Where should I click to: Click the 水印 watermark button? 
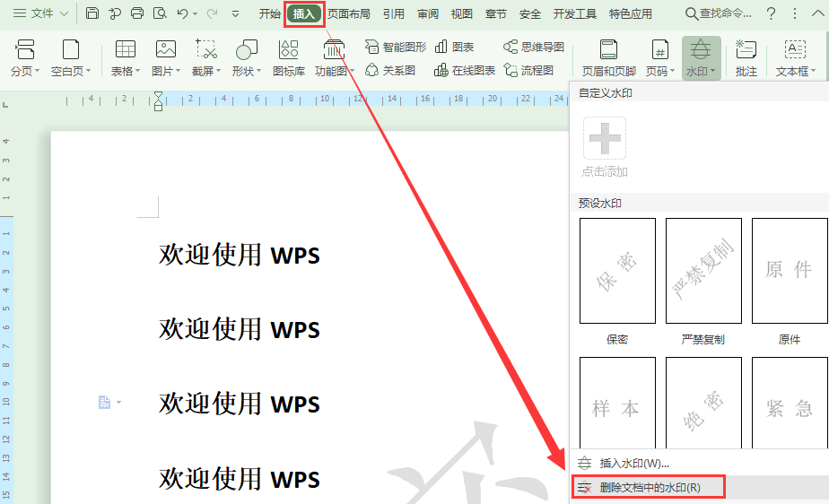click(701, 57)
